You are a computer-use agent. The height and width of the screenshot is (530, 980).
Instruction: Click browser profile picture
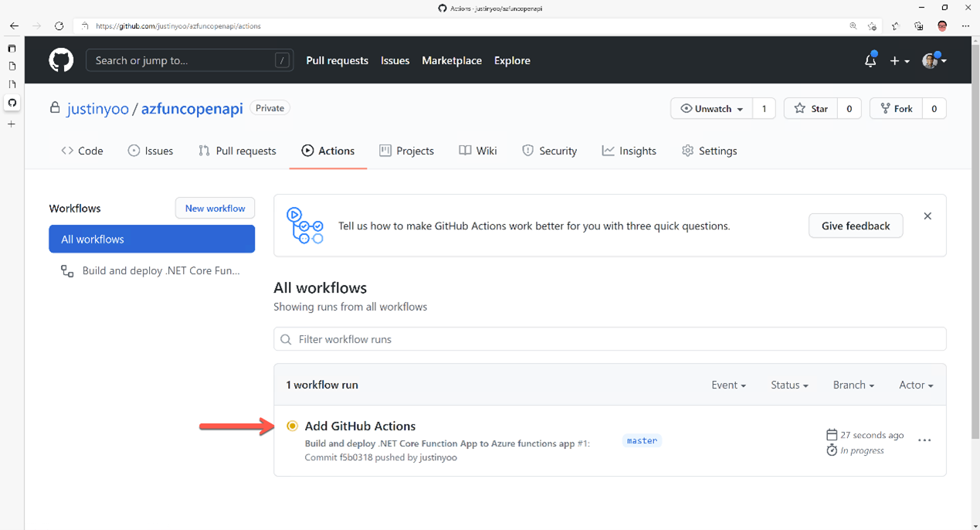pyautogui.click(x=942, y=25)
